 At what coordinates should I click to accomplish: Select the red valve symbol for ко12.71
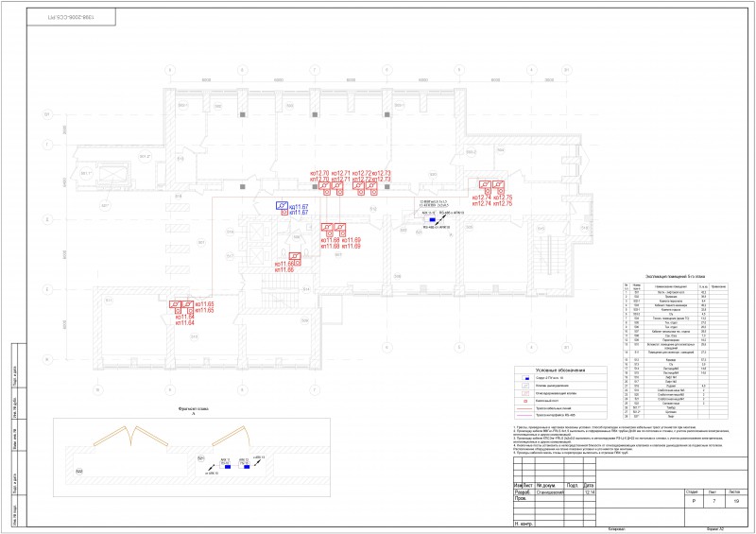tap(337, 185)
